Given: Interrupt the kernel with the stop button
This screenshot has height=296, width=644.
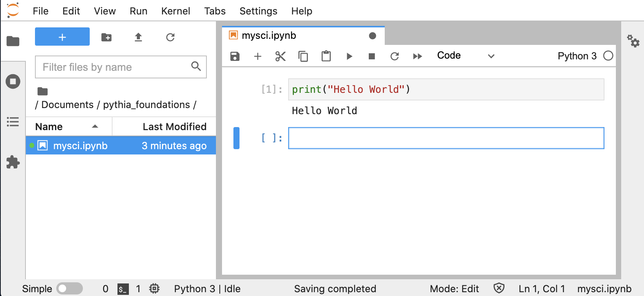Looking at the screenshot, I should pyautogui.click(x=372, y=56).
